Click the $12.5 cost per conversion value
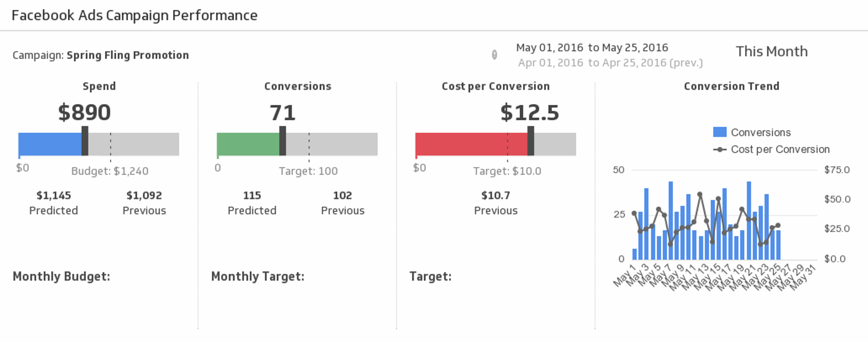Screen dimensions: 868x342 [529, 112]
